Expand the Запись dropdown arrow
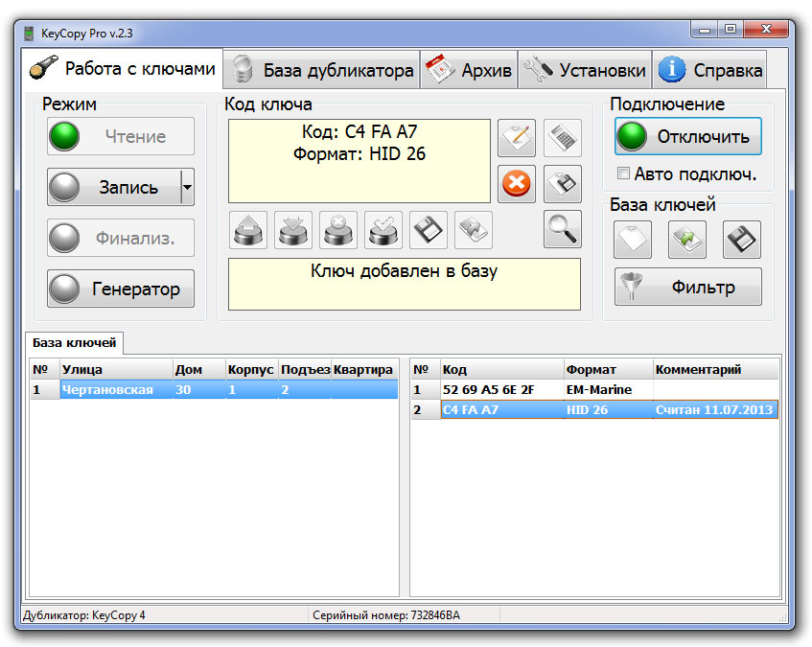The width and height of the screenshot is (812, 647). click(x=188, y=187)
